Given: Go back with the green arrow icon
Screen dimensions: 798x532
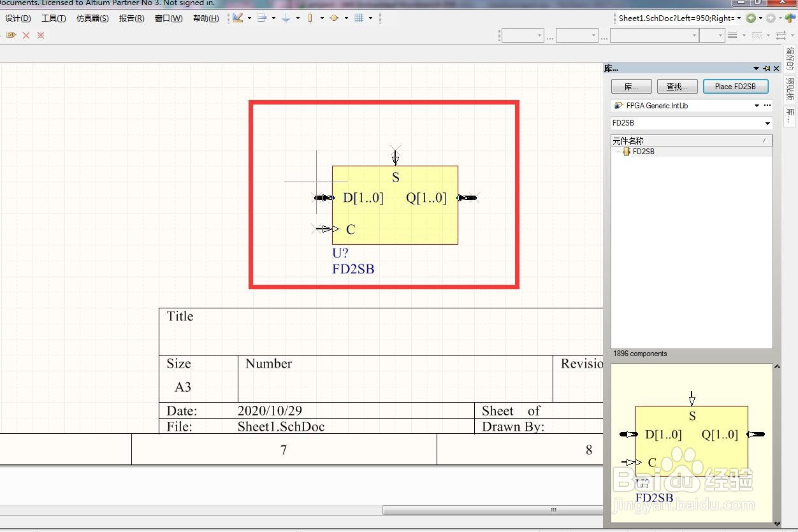Looking at the screenshot, I should click(751, 18).
